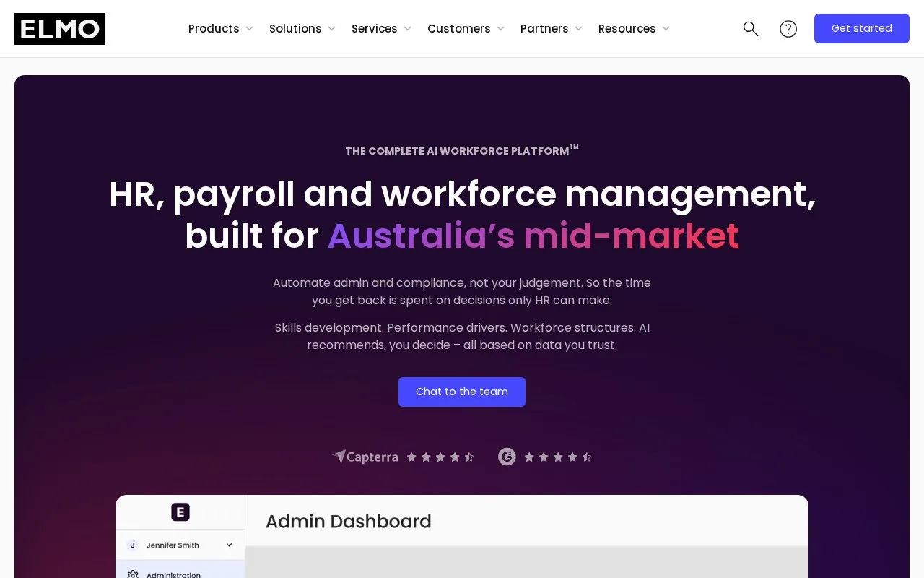Click the ELMO logo in the header
This screenshot has width=924, height=578.
click(x=60, y=29)
